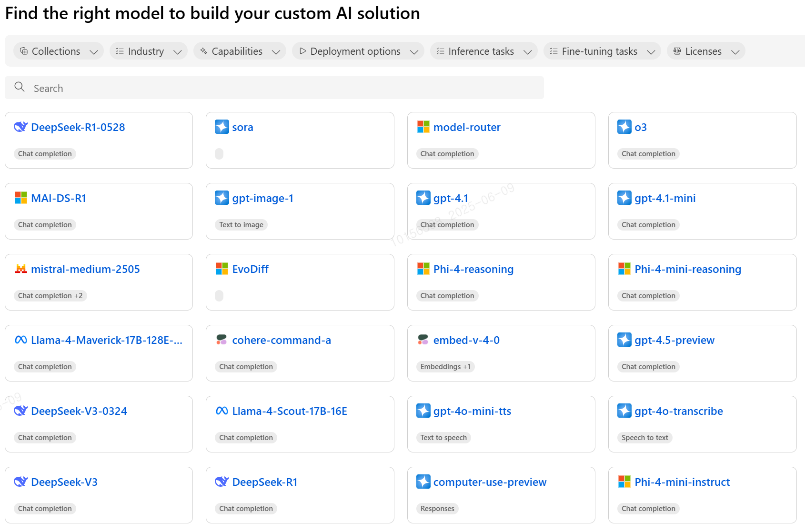Viewport: 805px width, 532px height.
Task: Click the whale icon next to DeepSeek-V3
Action: coord(21,482)
